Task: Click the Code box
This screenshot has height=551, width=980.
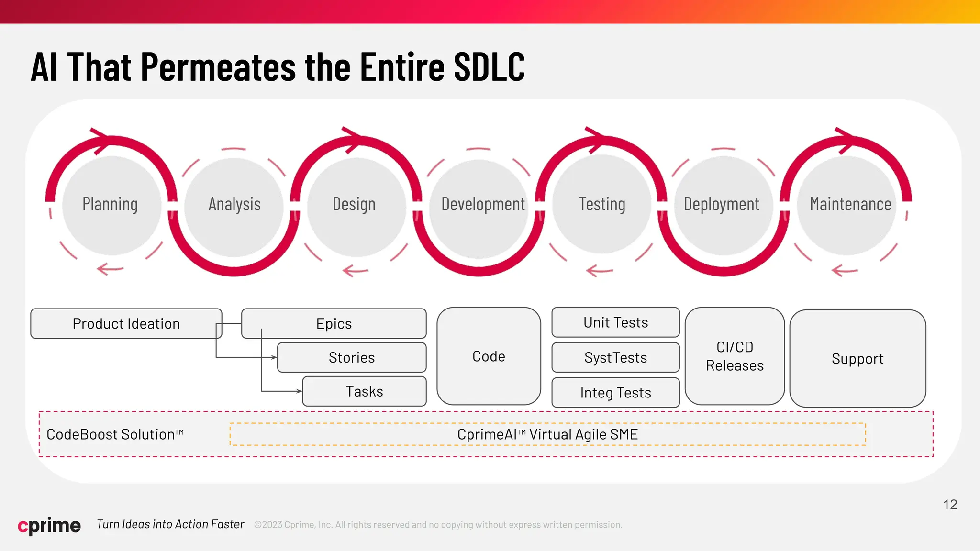Action: click(489, 356)
